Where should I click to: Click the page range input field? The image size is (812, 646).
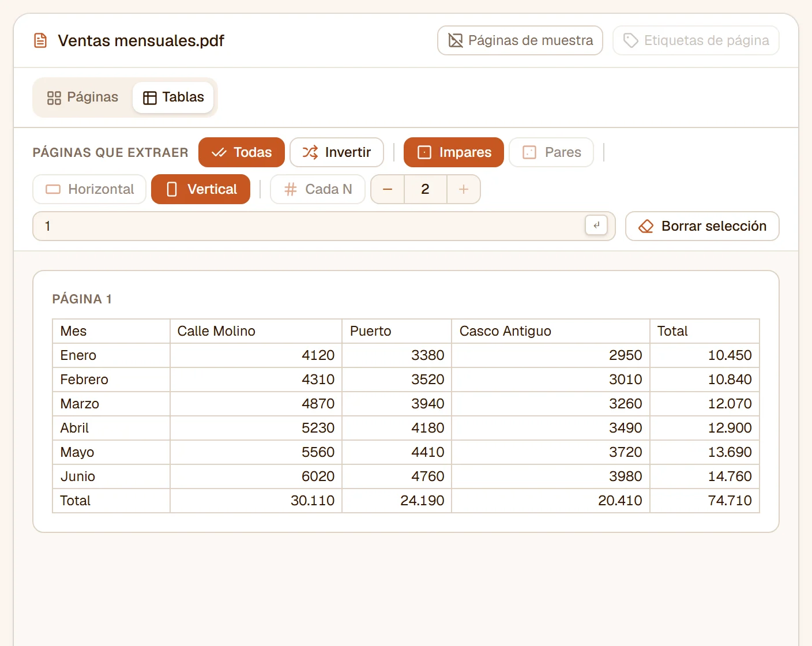(x=324, y=226)
